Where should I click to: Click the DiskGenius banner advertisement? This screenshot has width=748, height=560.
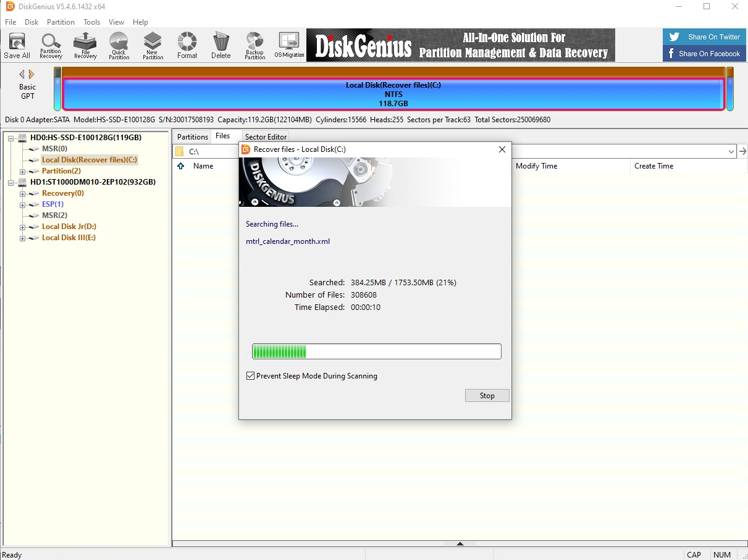pos(461,45)
